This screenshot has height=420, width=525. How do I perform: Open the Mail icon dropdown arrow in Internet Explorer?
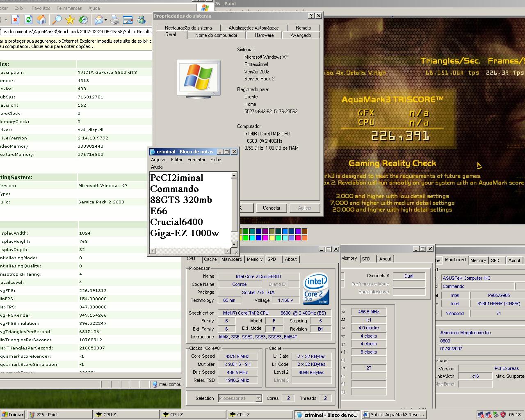tap(106, 20)
